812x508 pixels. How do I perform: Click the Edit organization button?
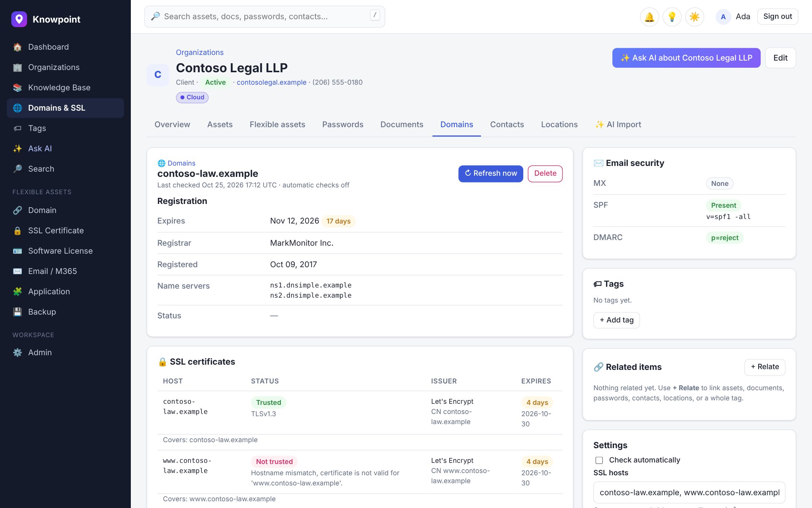pyautogui.click(x=780, y=58)
